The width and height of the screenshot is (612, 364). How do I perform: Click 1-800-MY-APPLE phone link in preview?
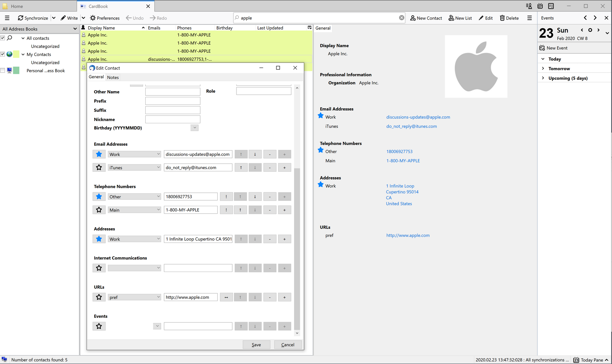pos(403,161)
